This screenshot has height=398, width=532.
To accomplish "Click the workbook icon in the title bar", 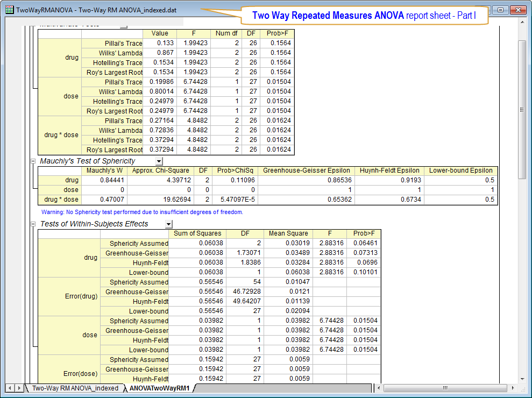I will 10,10.
